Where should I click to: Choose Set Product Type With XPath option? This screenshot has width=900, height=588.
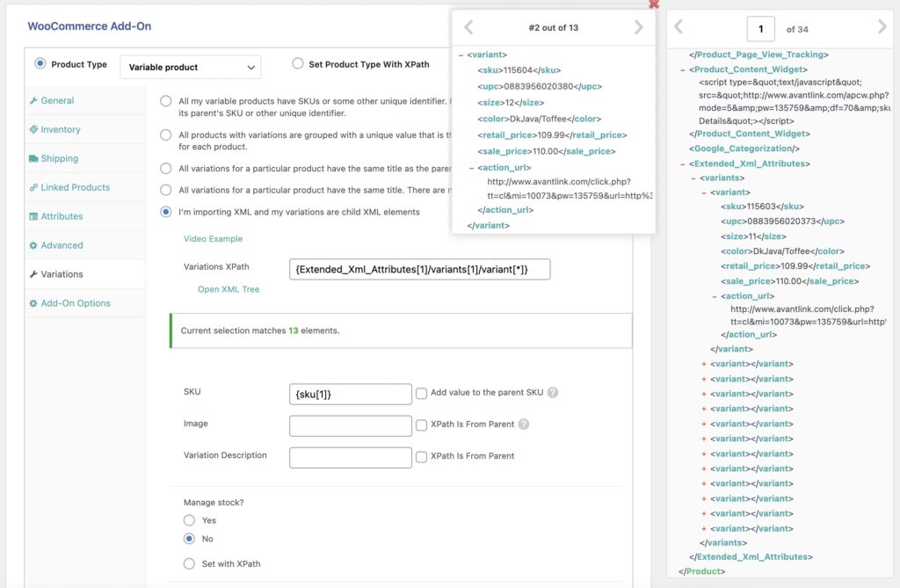(x=298, y=63)
